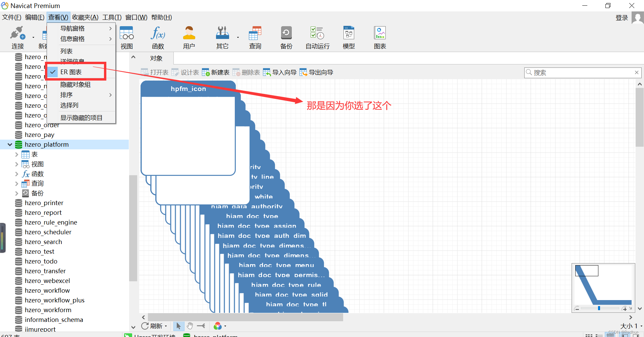Open the 帮助(H) menu
The image size is (644, 337).
pos(161,17)
